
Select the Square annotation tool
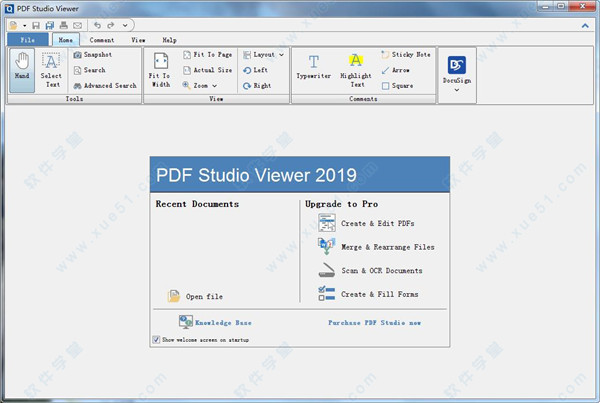(x=397, y=86)
